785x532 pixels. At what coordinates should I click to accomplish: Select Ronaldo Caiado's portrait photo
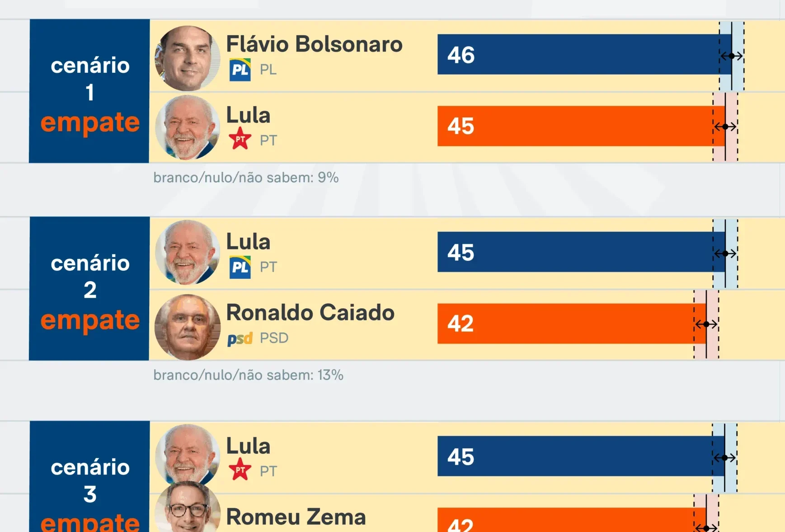(x=187, y=327)
